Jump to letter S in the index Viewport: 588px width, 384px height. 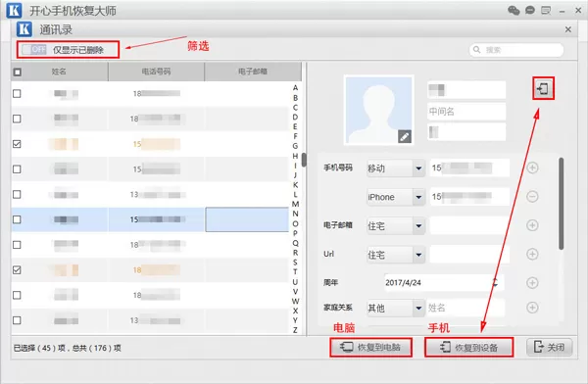point(296,263)
